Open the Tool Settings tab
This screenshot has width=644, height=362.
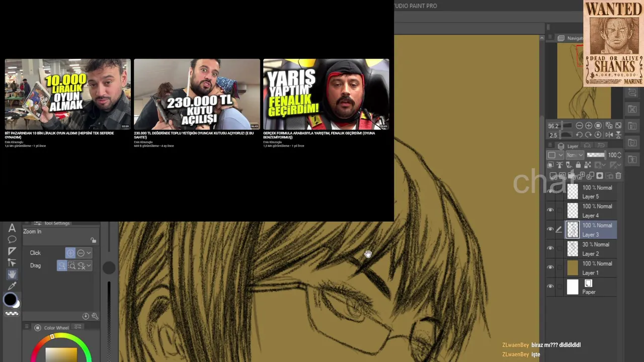click(57, 223)
